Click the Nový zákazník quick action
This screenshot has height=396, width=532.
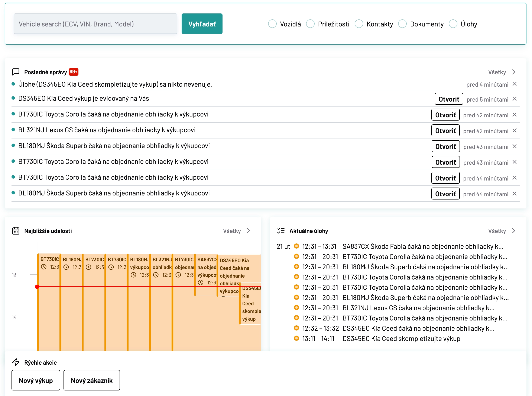point(92,380)
